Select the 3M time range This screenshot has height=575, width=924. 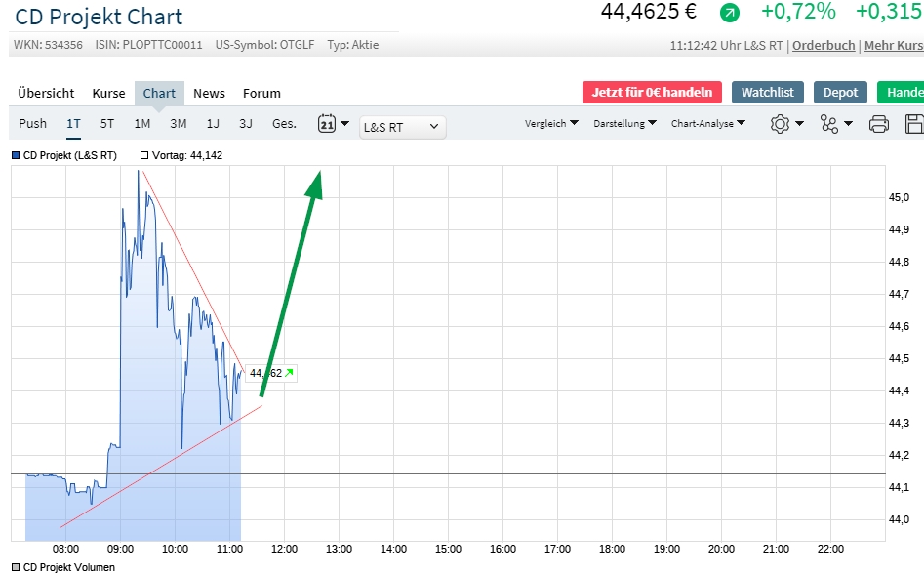tap(178, 123)
